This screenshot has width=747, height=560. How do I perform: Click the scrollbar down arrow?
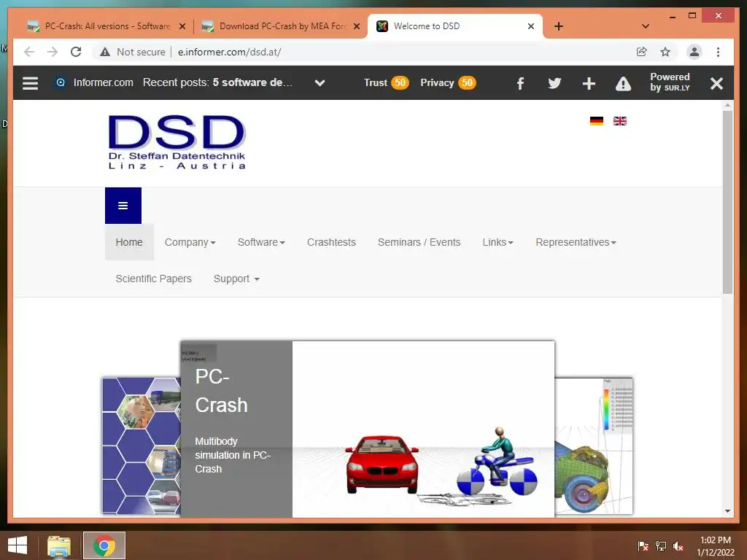(727, 511)
